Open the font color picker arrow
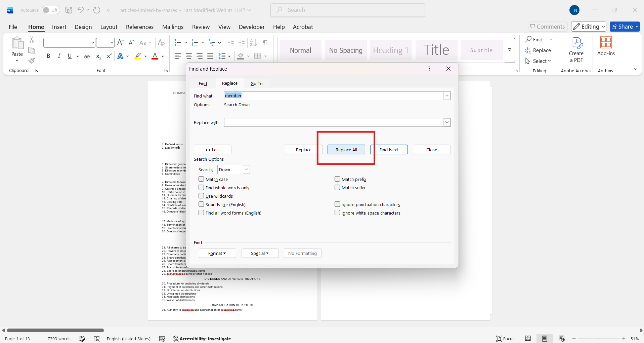Image resolution: width=644 pixels, height=343 pixels. [163, 56]
